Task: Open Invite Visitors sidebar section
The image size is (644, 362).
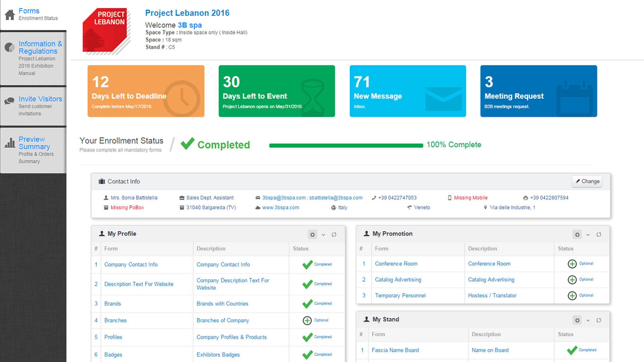Action: 40,99
